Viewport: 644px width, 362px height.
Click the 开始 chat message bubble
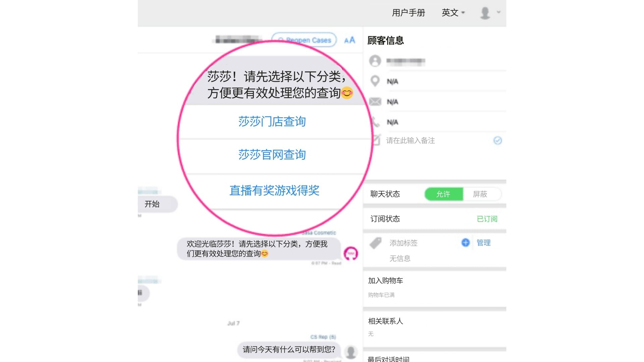tap(157, 204)
